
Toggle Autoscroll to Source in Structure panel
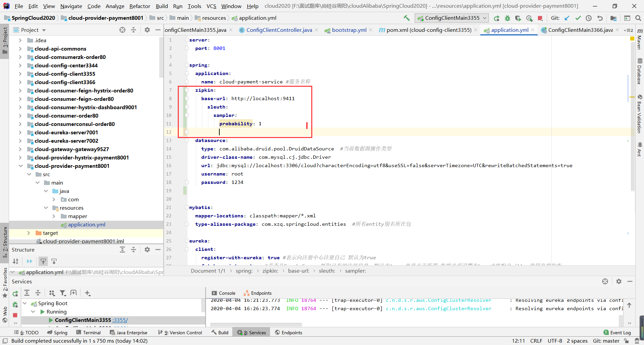tap(43, 261)
